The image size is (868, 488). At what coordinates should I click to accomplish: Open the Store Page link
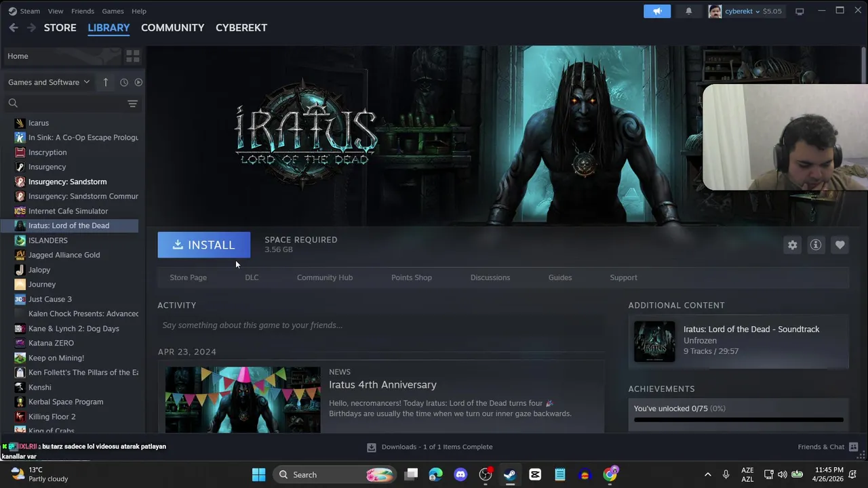[188, 277]
